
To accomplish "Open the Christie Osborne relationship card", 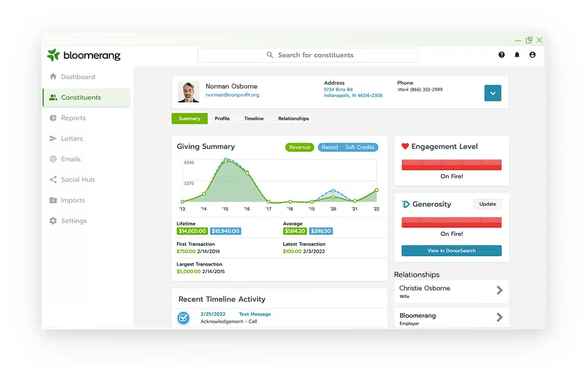I will pos(451,291).
